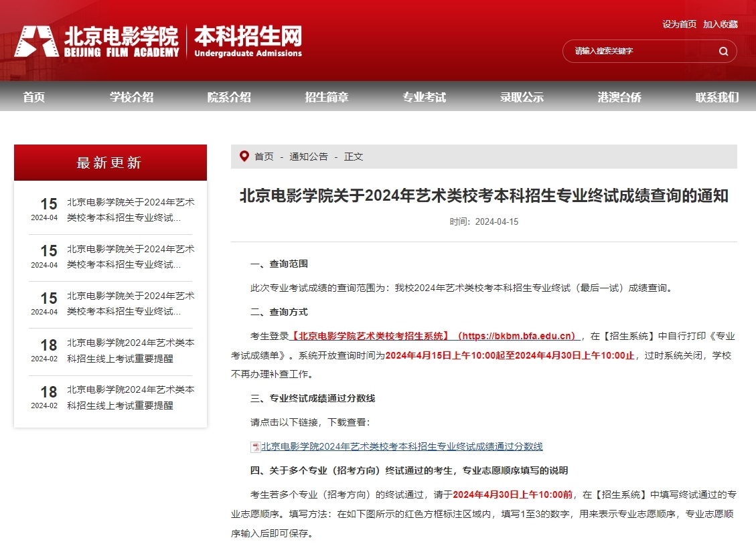Click 首页 in the breadcrumb trail
Viewport: 756px width, 544px height.
click(x=264, y=157)
